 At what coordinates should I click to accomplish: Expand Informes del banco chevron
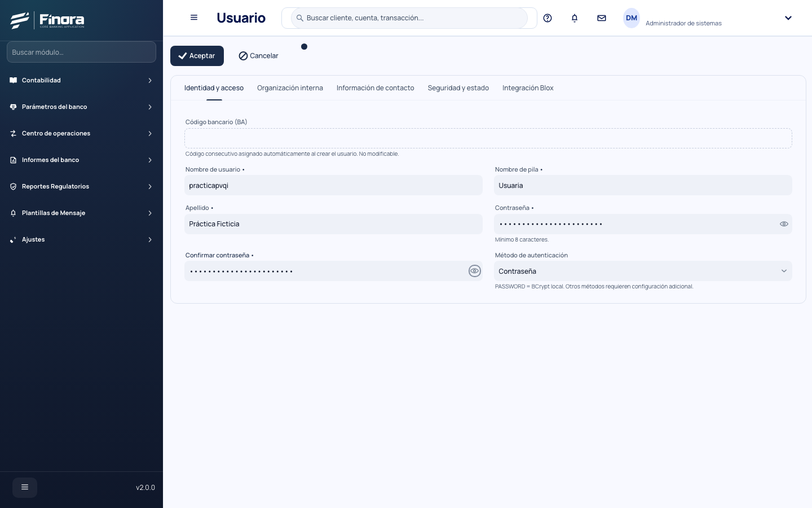(x=150, y=160)
